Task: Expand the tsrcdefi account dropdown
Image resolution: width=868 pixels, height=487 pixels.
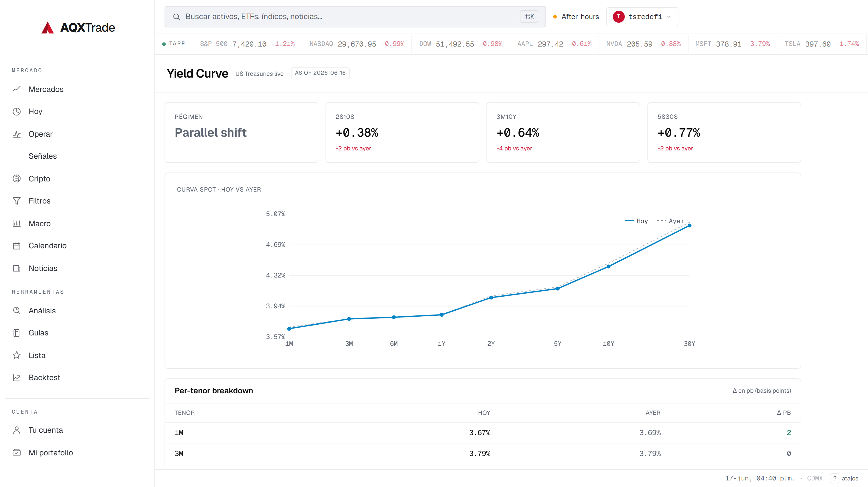Action: pyautogui.click(x=642, y=16)
